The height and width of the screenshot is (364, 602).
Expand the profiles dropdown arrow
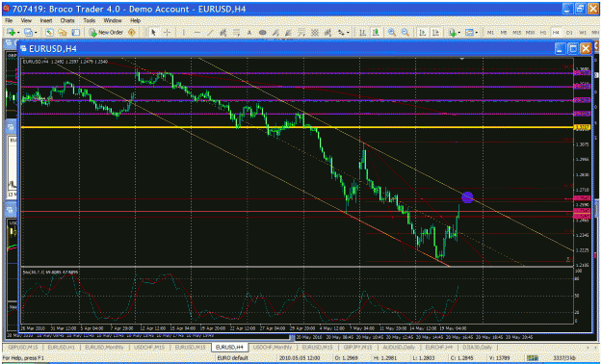36,33
